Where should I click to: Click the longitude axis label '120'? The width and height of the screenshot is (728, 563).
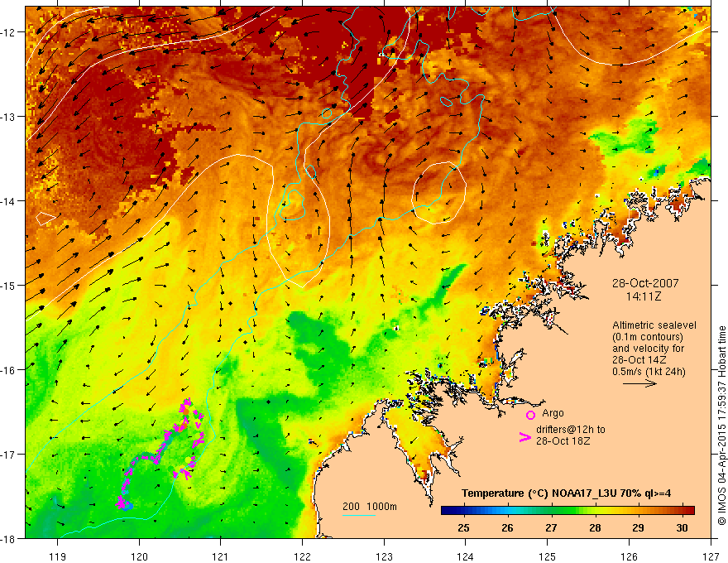139,556
